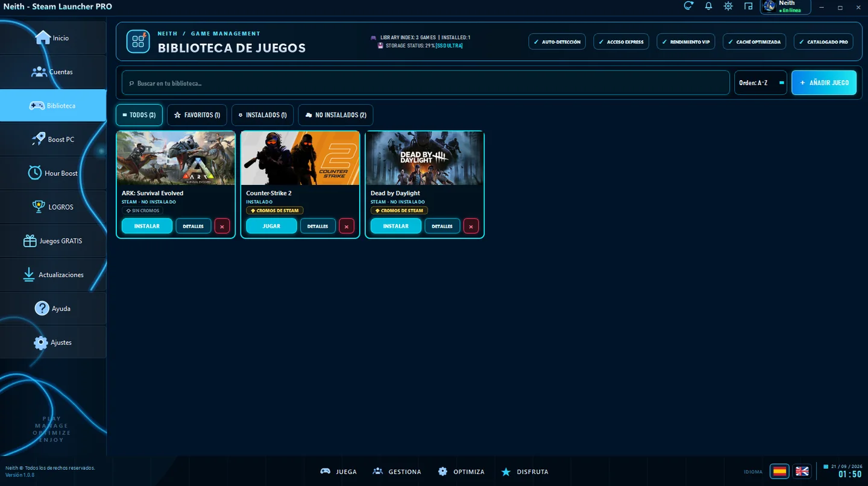The image size is (868, 486).
Task: Remove Dead by Daylight with red X
Action: (x=471, y=226)
